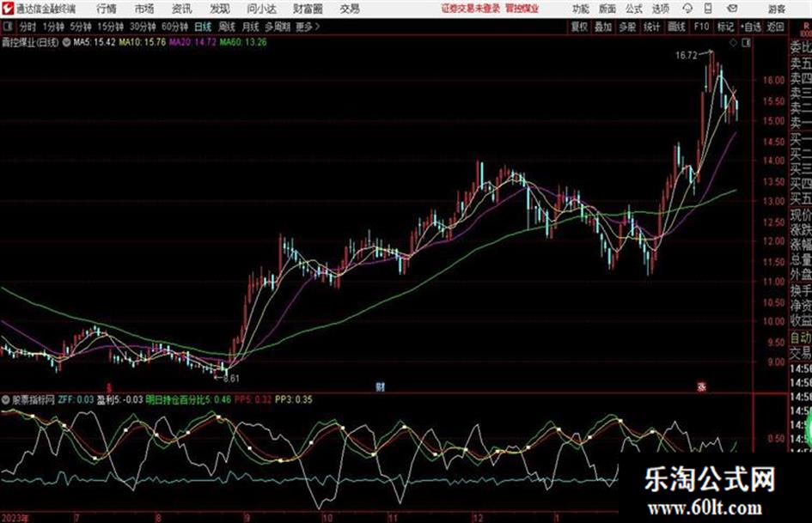This screenshot has width=812, height=523.
Task: Open the 资讯 menu
Action: pos(182,9)
